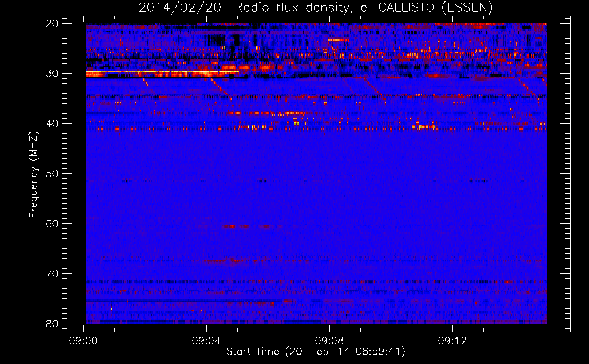Click the 09:00 time tick label
The image size is (589, 364).
tap(83, 341)
